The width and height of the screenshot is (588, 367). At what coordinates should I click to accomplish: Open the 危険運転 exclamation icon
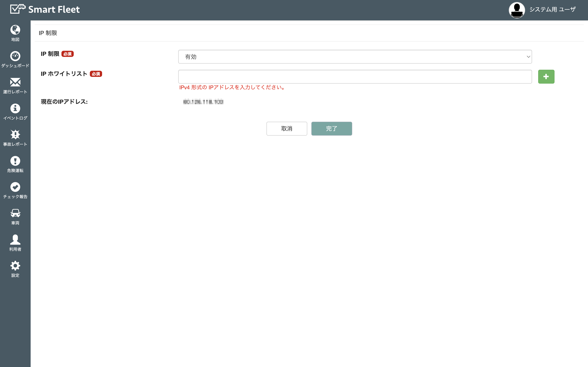click(x=15, y=161)
